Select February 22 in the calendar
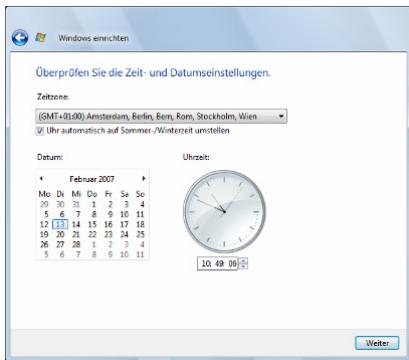 click(x=92, y=234)
